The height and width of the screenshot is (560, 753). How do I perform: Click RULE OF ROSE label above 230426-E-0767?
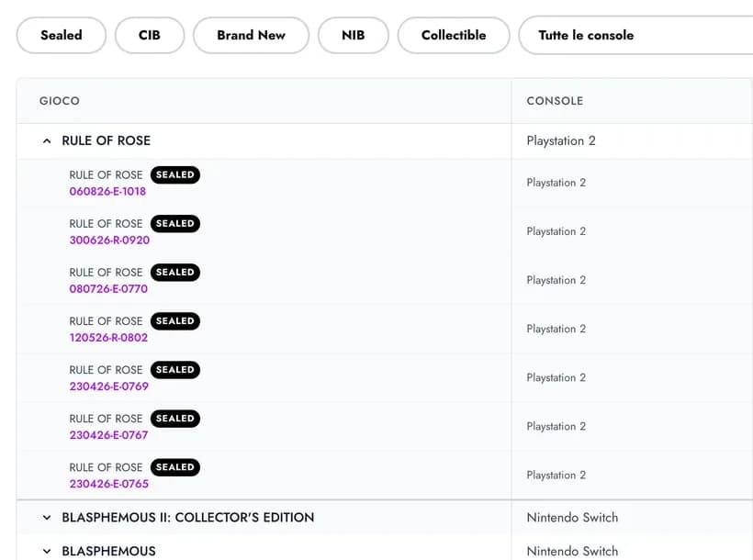[106, 419]
